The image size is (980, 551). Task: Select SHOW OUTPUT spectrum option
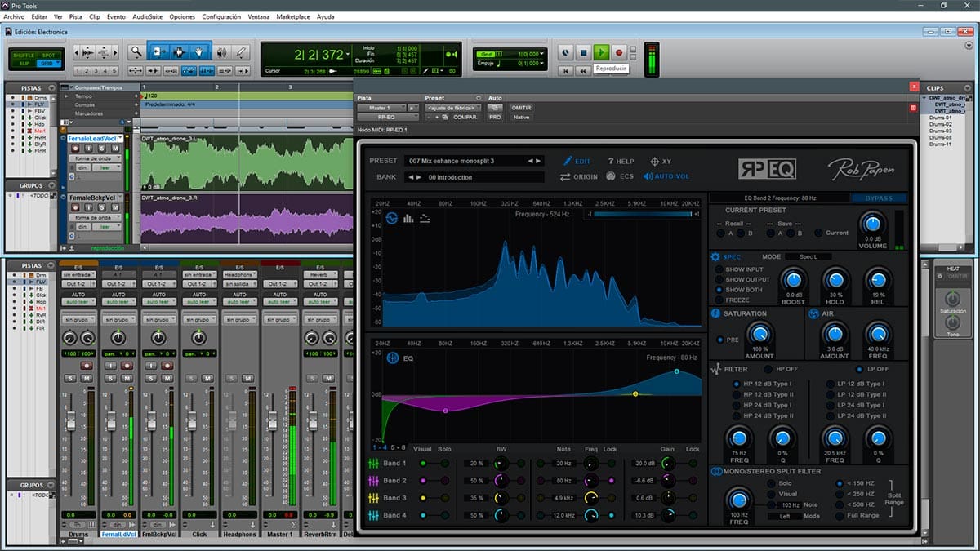point(719,280)
